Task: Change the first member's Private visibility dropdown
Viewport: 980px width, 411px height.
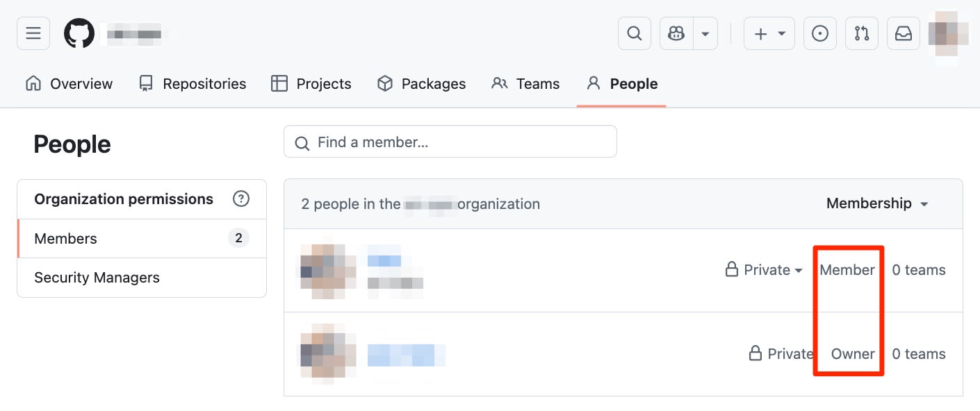Action: (x=765, y=270)
